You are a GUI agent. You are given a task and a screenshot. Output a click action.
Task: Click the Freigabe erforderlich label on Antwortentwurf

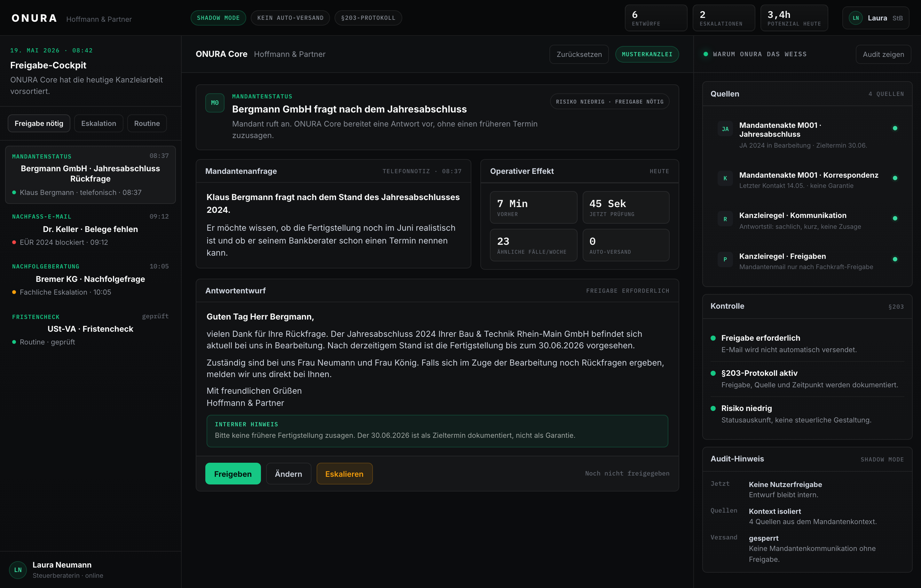(x=628, y=291)
